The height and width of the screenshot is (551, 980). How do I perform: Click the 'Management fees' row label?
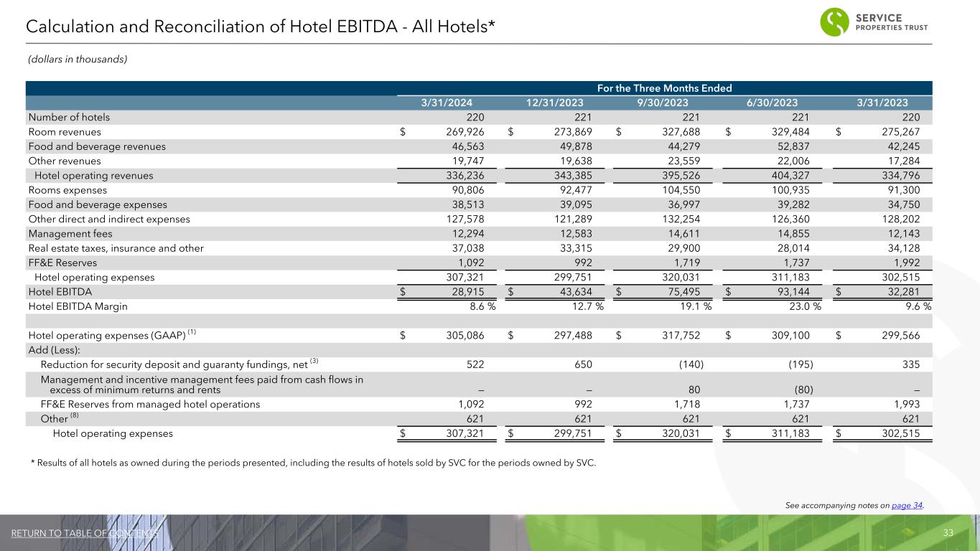(x=70, y=234)
